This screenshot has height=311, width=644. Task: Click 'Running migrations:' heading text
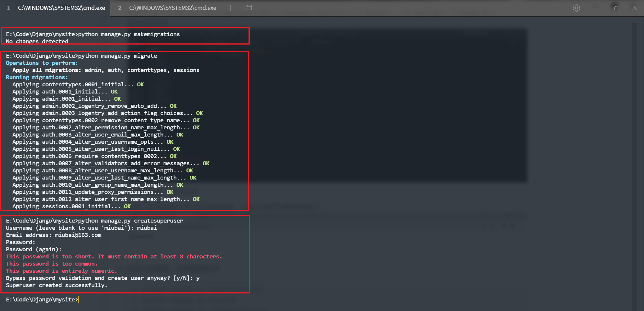pos(37,77)
